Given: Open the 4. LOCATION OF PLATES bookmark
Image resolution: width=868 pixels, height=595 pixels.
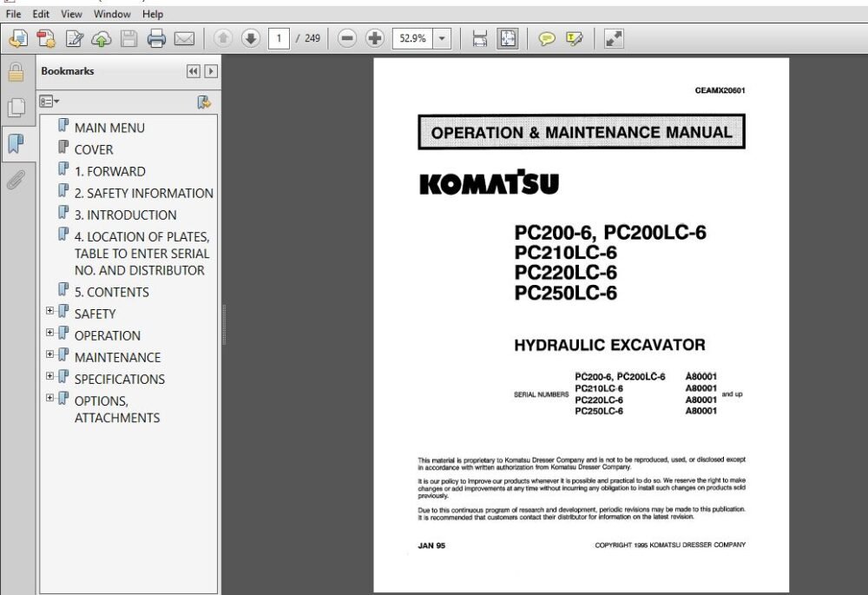Looking at the screenshot, I should click(x=141, y=253).
